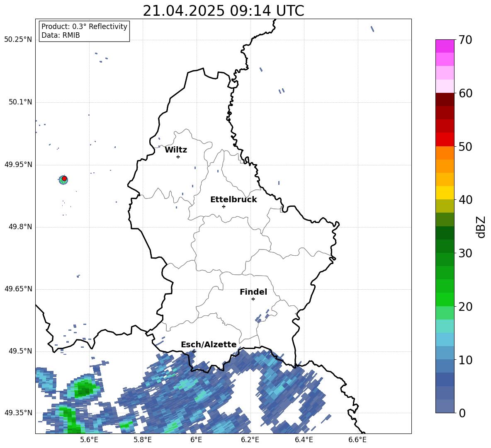Click the Findel station cross marker
Viewport: 491px width, 448px height.
point(253,299)
